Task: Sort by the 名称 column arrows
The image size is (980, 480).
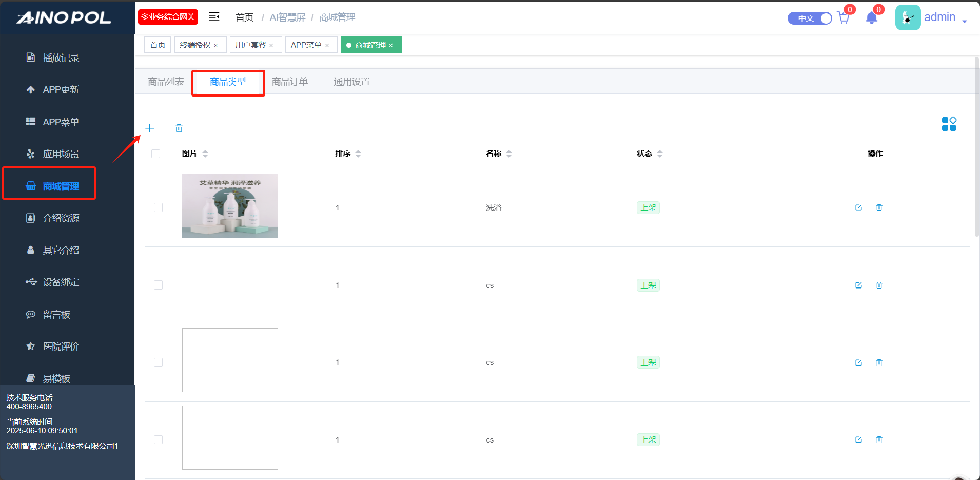Action: (x=509, y=154)
